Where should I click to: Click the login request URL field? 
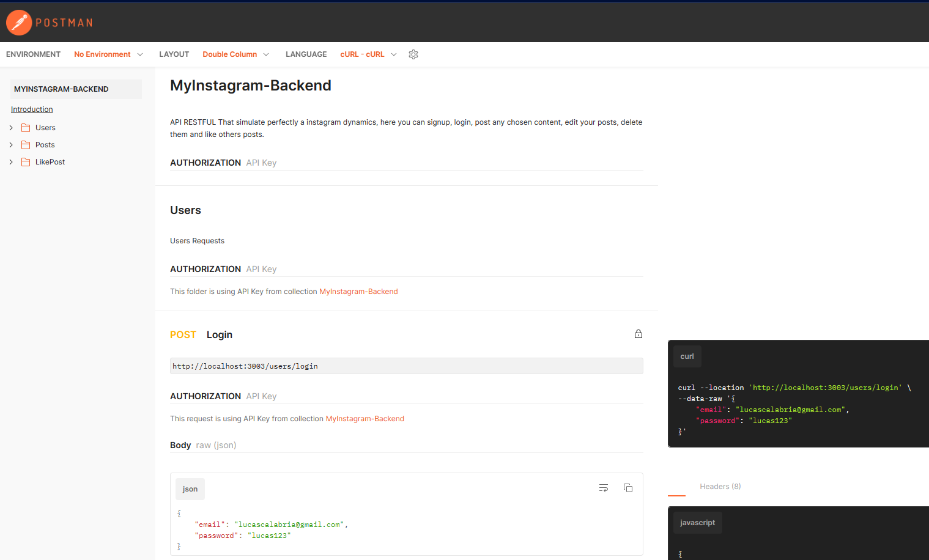click(x=406, y=366)
